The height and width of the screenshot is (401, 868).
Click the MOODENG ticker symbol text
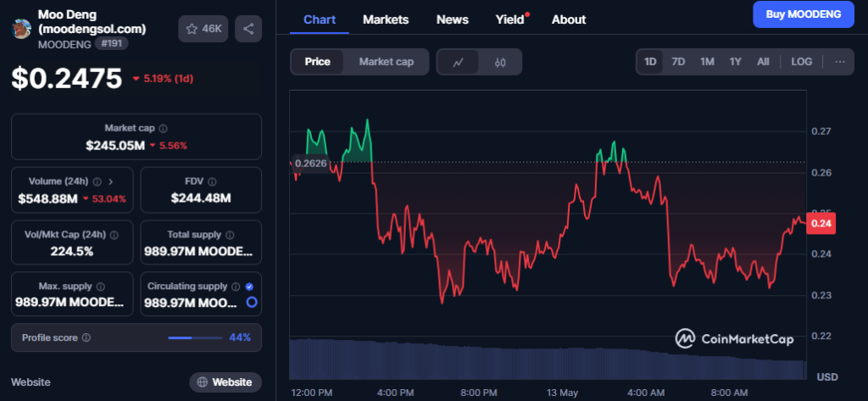64,44
